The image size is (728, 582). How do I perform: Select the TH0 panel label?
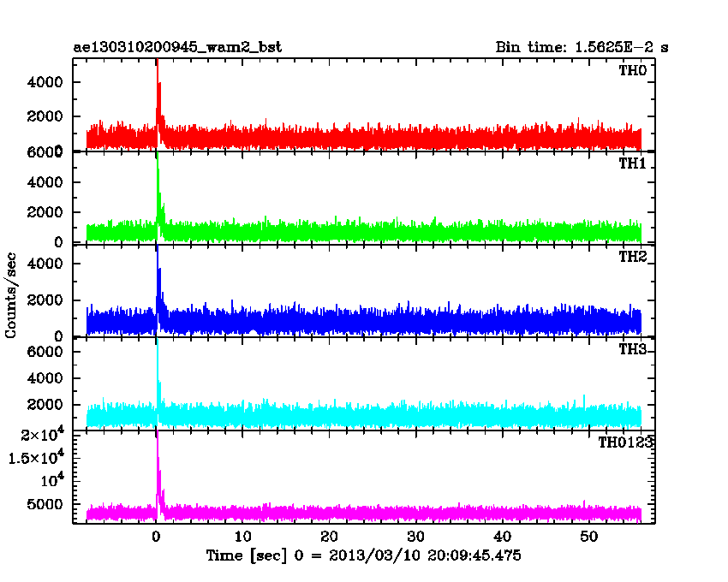point(632,70)
